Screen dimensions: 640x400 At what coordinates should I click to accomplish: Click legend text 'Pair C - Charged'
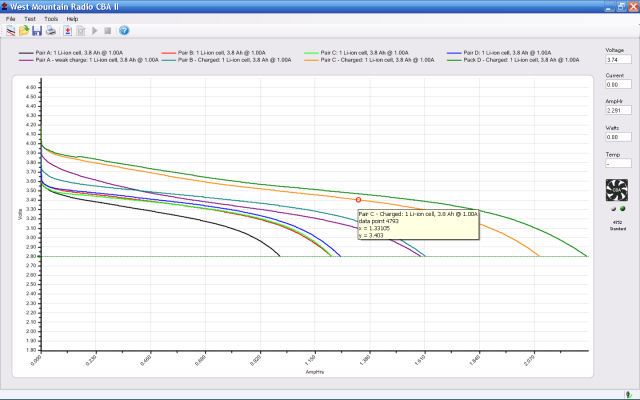pyautogui.click(x=342, y=60)
